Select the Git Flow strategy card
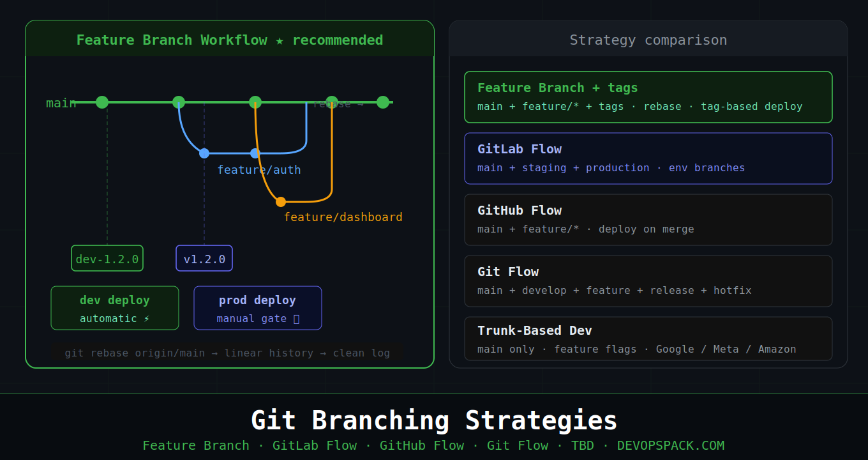 [x=648, y=281]
